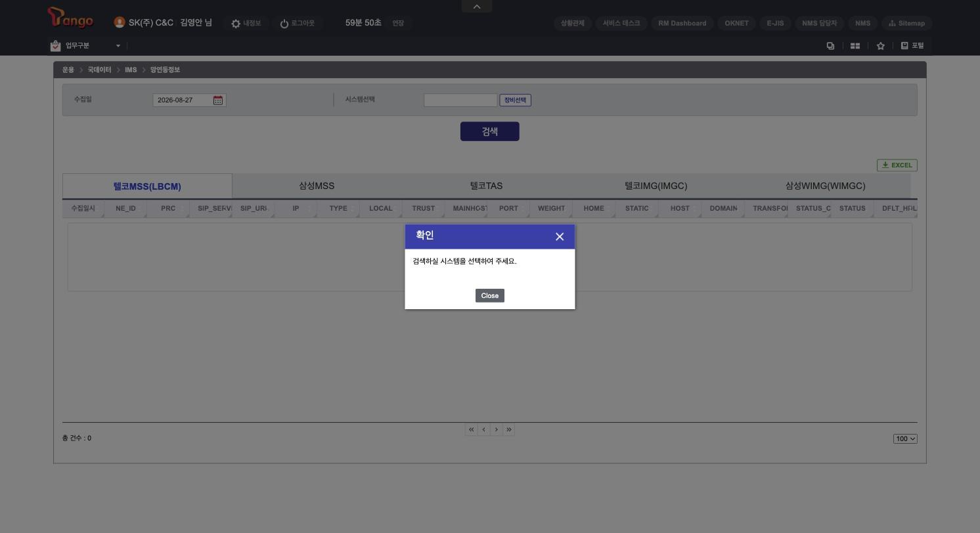The image size is (980, 533).
Task: Open the calendar date picker icon
Action: (218, 100)
